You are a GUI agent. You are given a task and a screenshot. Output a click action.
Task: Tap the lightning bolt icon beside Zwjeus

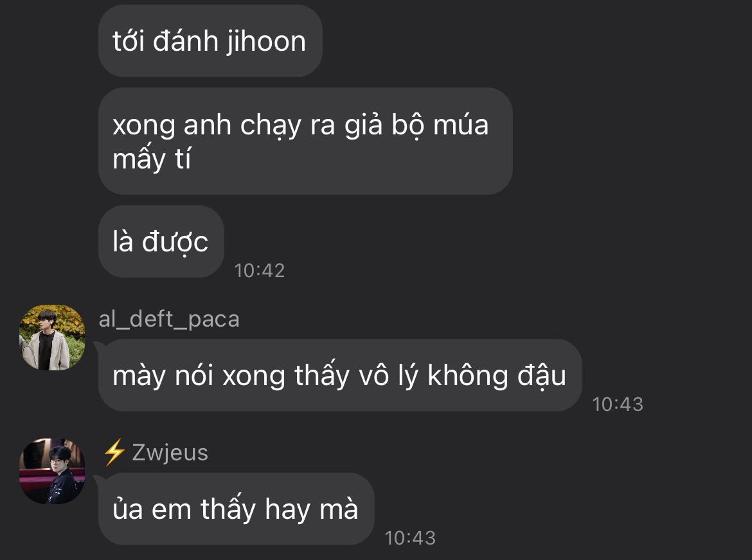point(114,453)
